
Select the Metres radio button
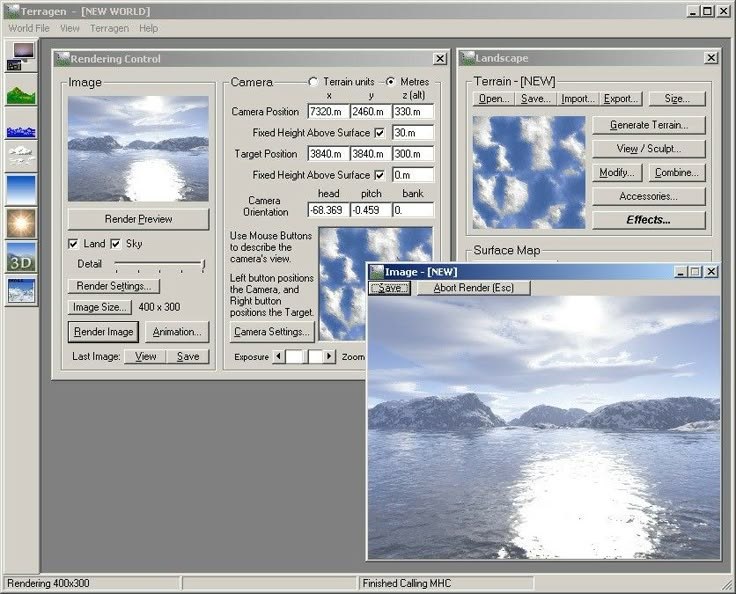point(390,82)
